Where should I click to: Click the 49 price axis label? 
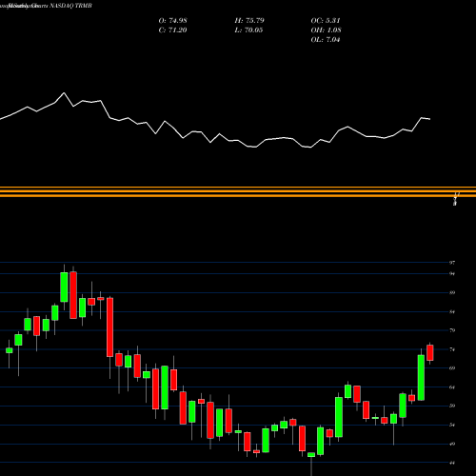(452, 444)
